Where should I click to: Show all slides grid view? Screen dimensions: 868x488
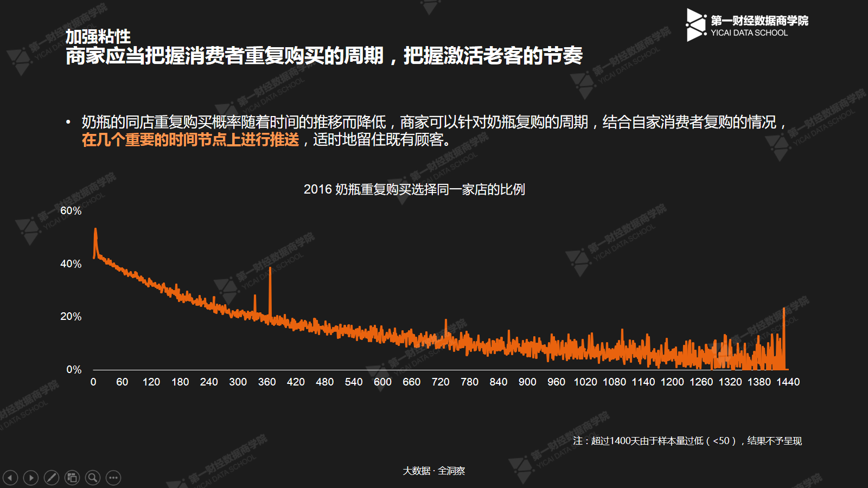[x=72, y=478]
